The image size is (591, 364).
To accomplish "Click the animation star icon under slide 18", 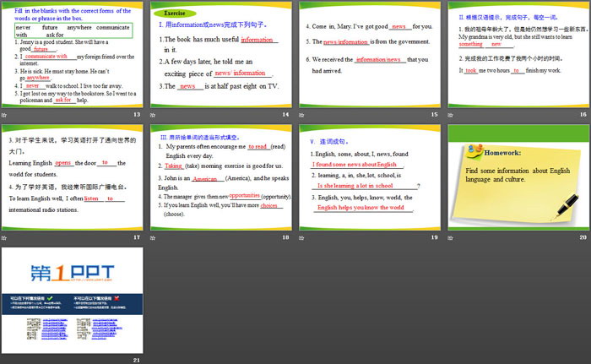I will (x=155, y=237).
